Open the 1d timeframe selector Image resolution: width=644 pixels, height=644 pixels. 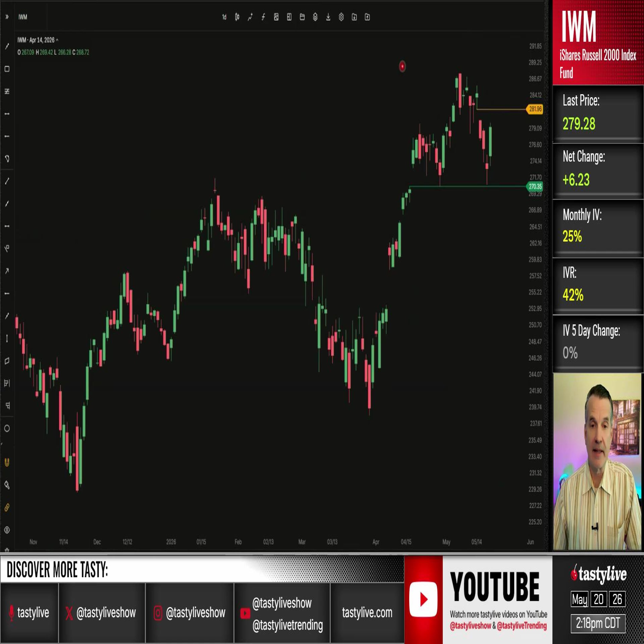(224, 17)
